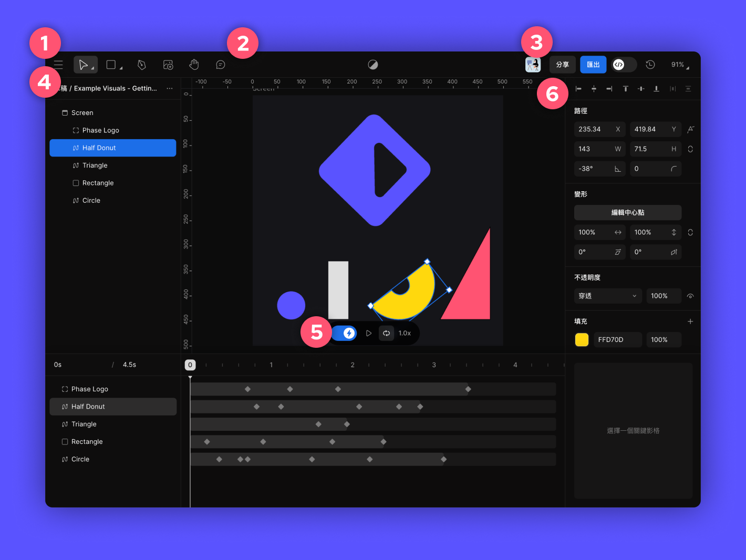746x560 pixels.
Task: Toggle opacity visibility eye icon
Action: coord(690,296)
